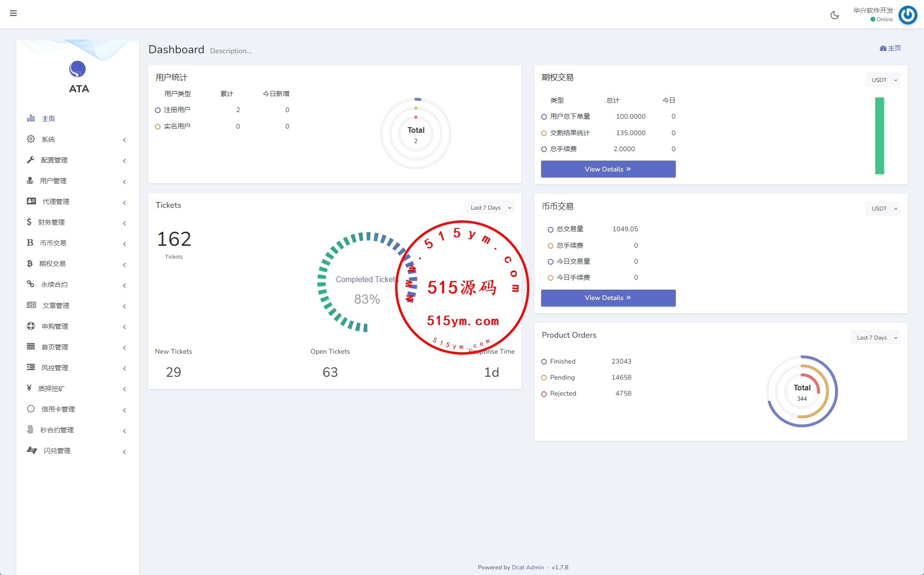Screen dimensions: 924x575
Task: Click the yen icon for 质押挖矿
Action: tap(29, 388)
